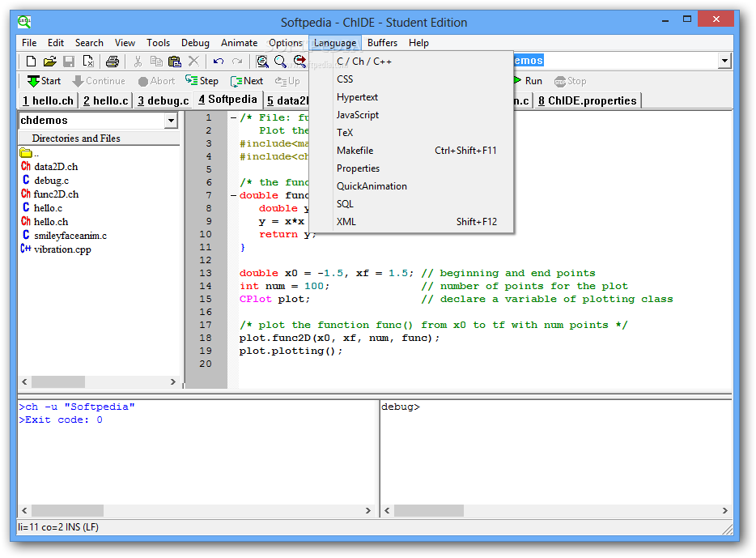Select QuickAnimation language option
Viewport: 756px width, 558px height.
coord(411,186)
